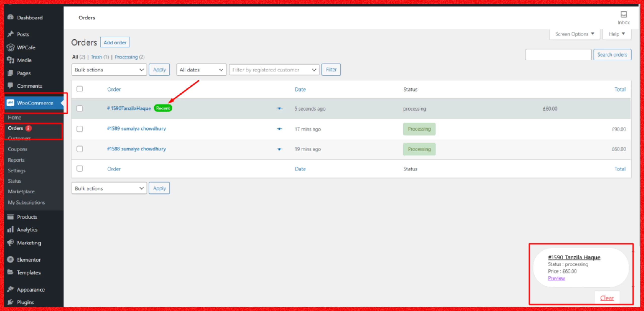This screenshot has height=311, width=644.
Task: Open the Dashboard icon in sidebar
Action: pyautogui.click(x=10, y=17)
